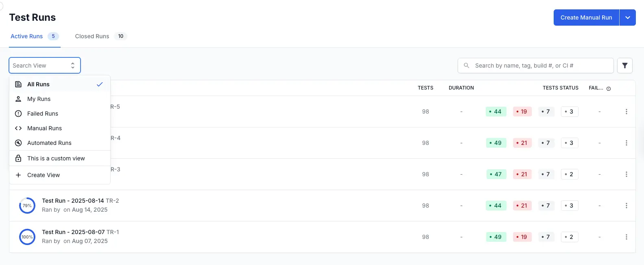This screenshot has height=265, width=644.
Task: Switch to the Active Runs tab
Action: tap(27, 36)
